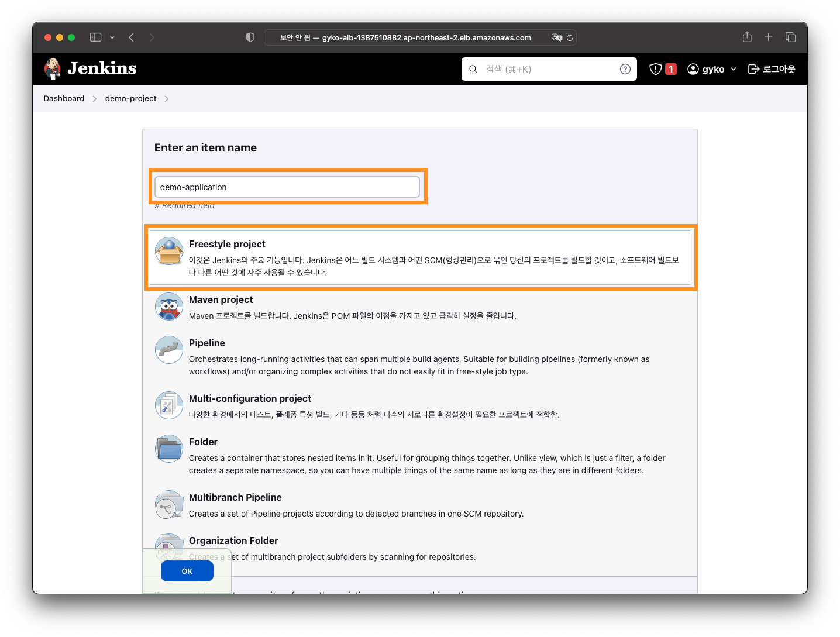Select the Multi-configuration project tools icon

tap(169, 405)
